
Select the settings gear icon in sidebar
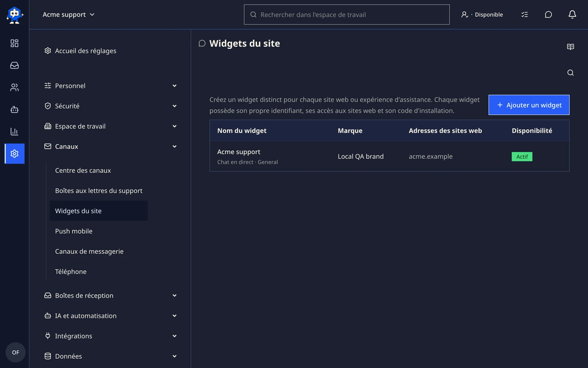tap(15, 154)
